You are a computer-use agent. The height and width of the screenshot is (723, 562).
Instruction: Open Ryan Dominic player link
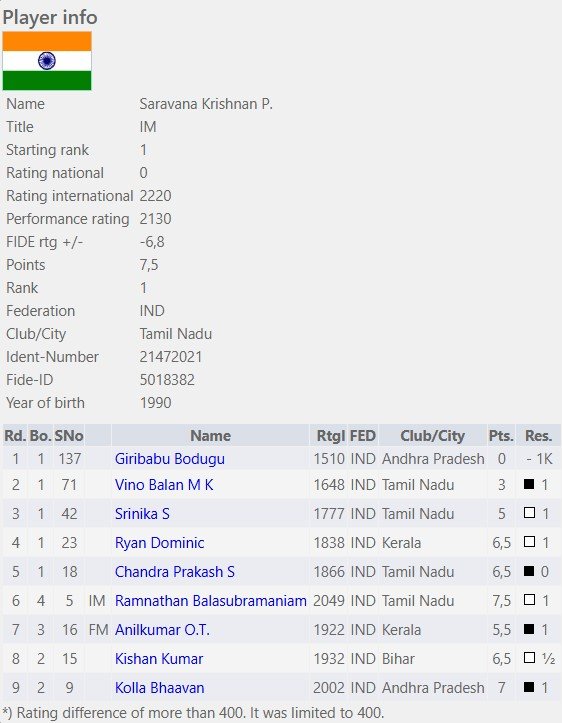click(x=160, y=543)
